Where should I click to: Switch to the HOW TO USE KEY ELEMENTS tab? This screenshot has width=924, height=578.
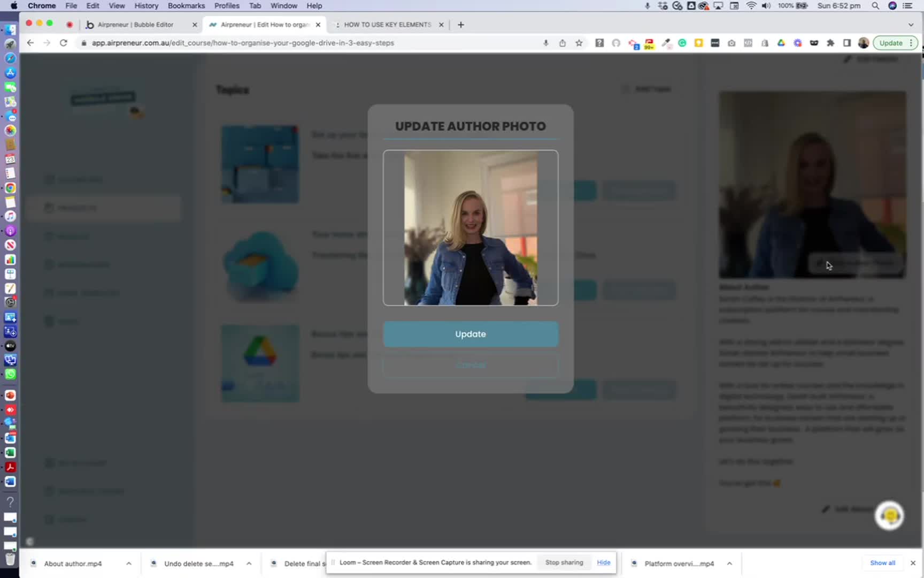point(387,25)
